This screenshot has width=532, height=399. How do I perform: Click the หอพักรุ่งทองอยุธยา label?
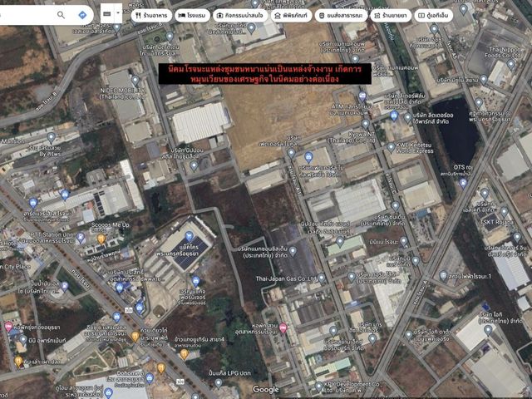(37, 328)
